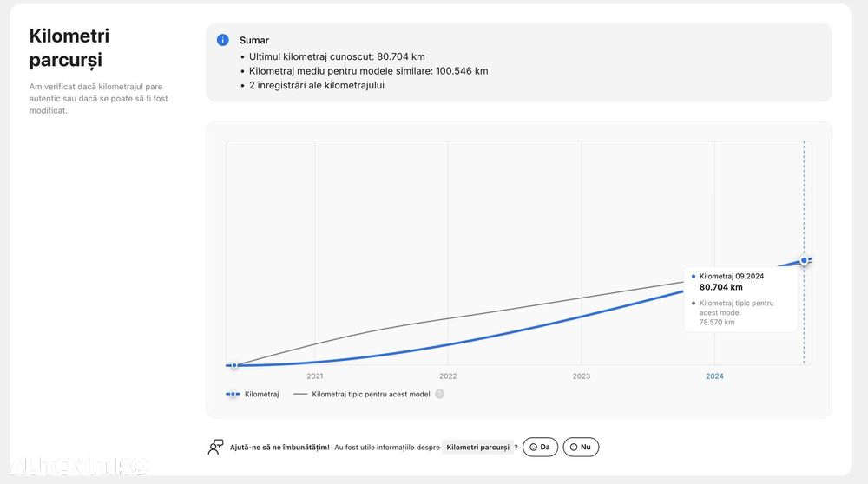Click the feedback person icon
The height and width of the screenshot is (484, 868).
[216, 447]
